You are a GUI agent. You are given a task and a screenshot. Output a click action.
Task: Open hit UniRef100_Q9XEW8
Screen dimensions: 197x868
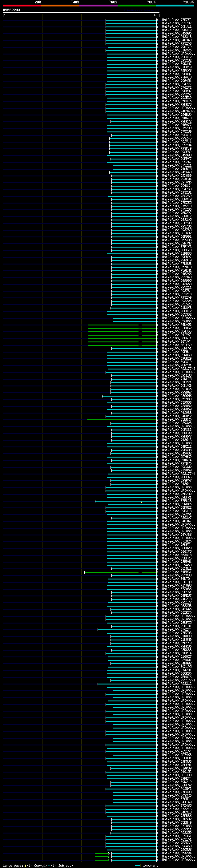tap(176, 375)
